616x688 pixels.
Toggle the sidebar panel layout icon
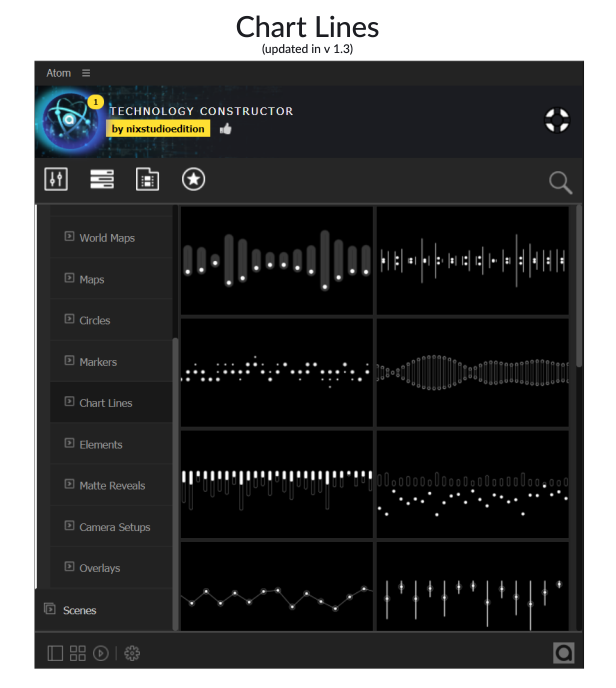coord(55,653)
